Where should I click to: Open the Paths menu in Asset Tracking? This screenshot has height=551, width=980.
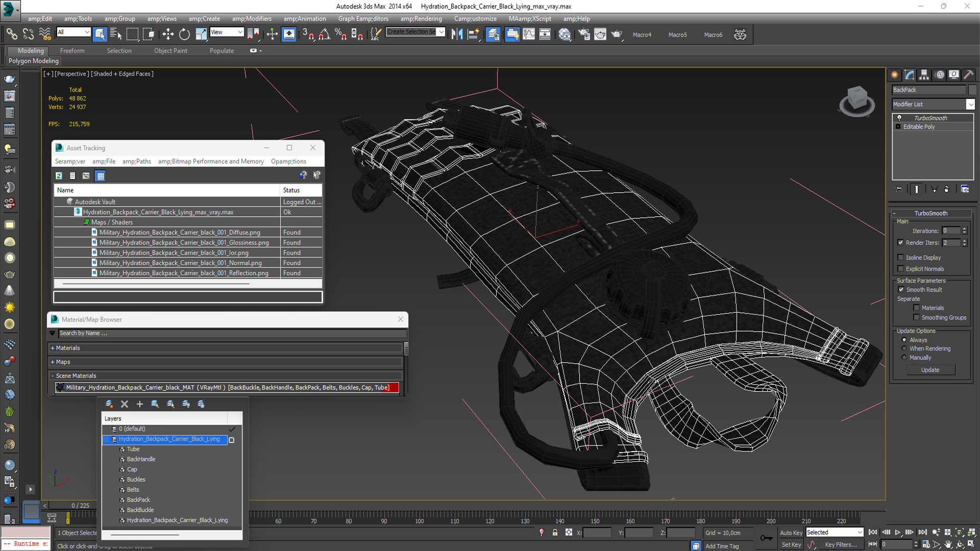pyautogui.click(x=137, y=161)
